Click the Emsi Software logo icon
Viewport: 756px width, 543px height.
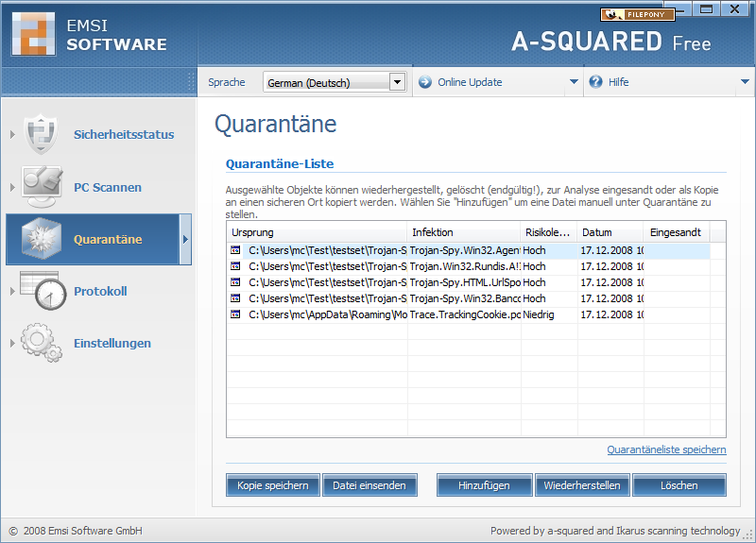click(33, 34)
